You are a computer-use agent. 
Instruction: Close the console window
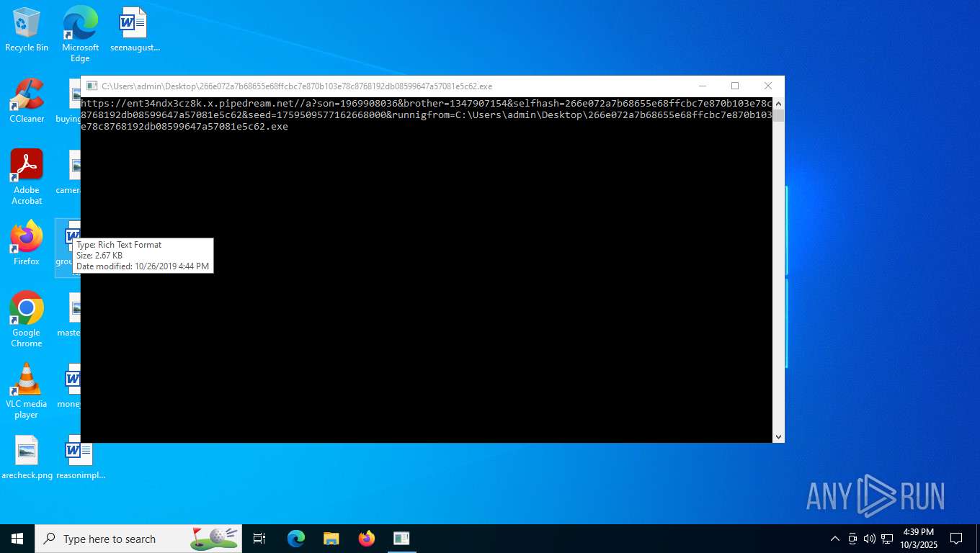(x=768, y=86)
